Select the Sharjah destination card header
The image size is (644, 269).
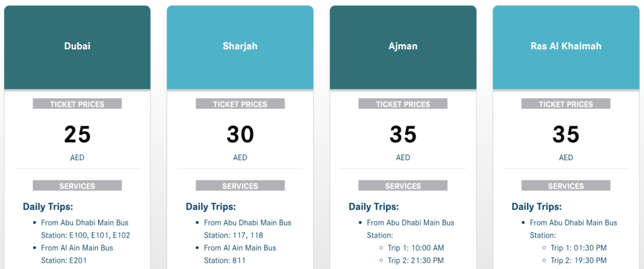point(240,47)
